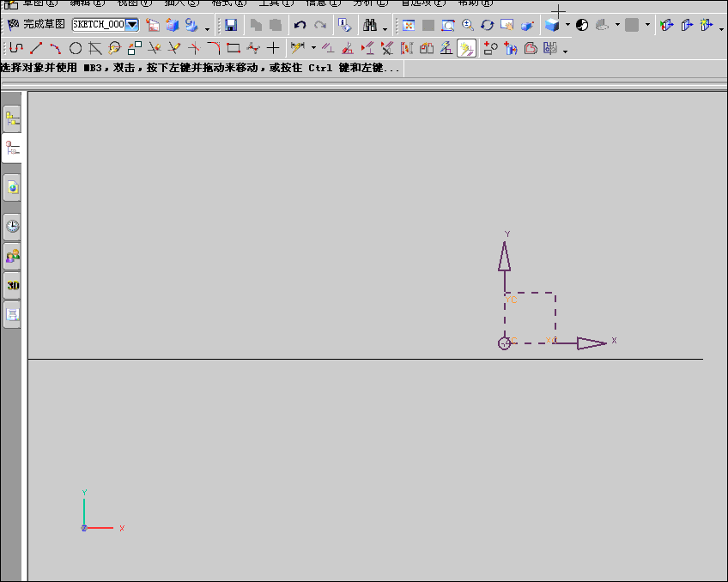Select the Line sketch tool

pyautogui.click(x=36, y=48)
